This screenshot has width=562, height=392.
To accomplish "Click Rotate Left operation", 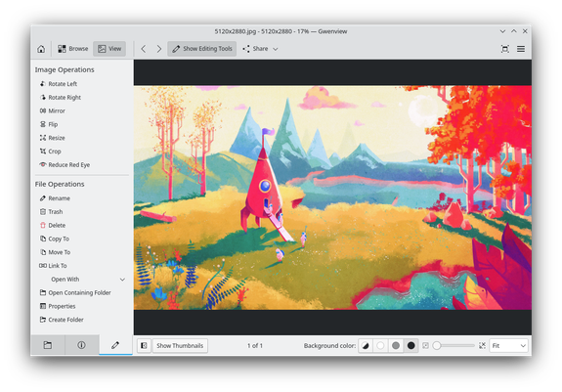I will point(59,84).
